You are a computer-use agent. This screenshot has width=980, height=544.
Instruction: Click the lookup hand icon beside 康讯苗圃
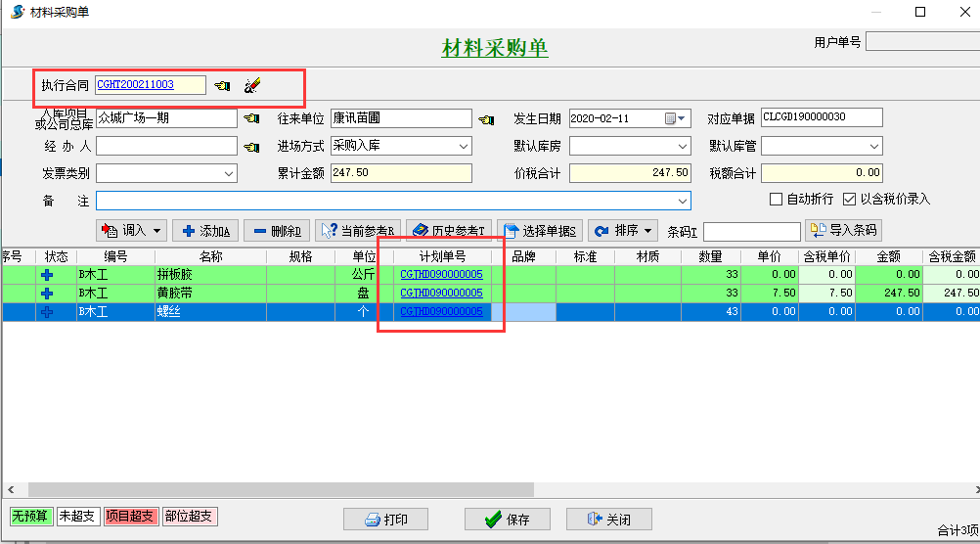tap(486, 119)
